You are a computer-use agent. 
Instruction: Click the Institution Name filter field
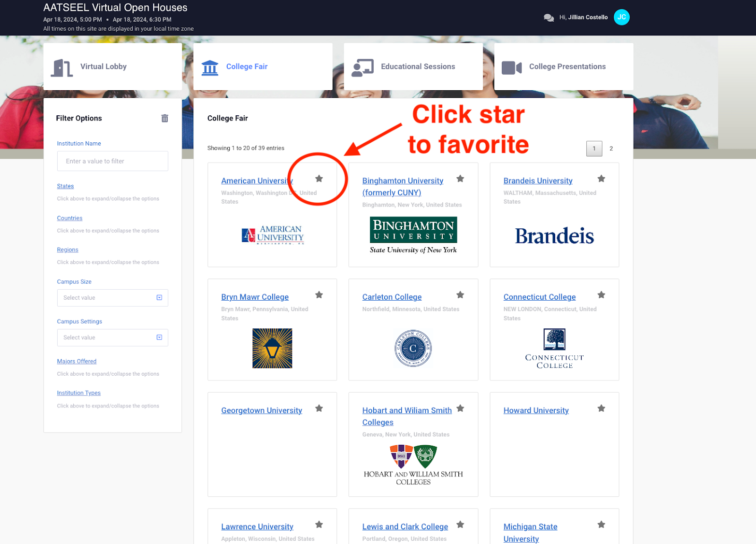click(x=112, y=161)
